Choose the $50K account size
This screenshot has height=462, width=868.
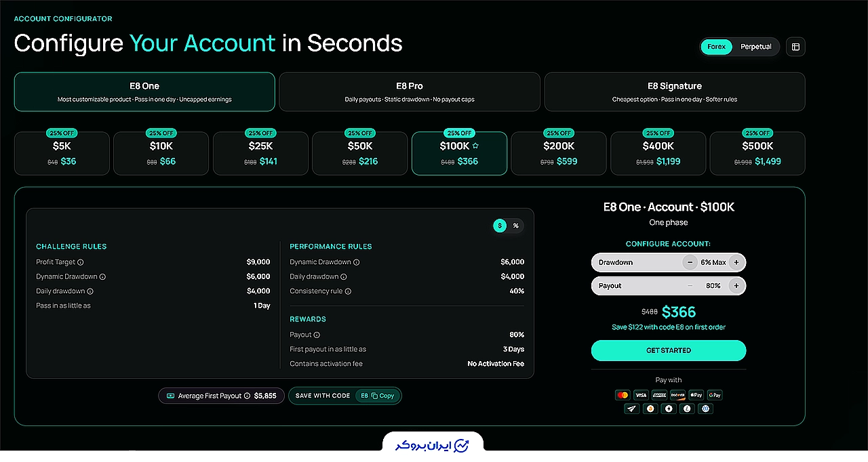coord(360,153)
